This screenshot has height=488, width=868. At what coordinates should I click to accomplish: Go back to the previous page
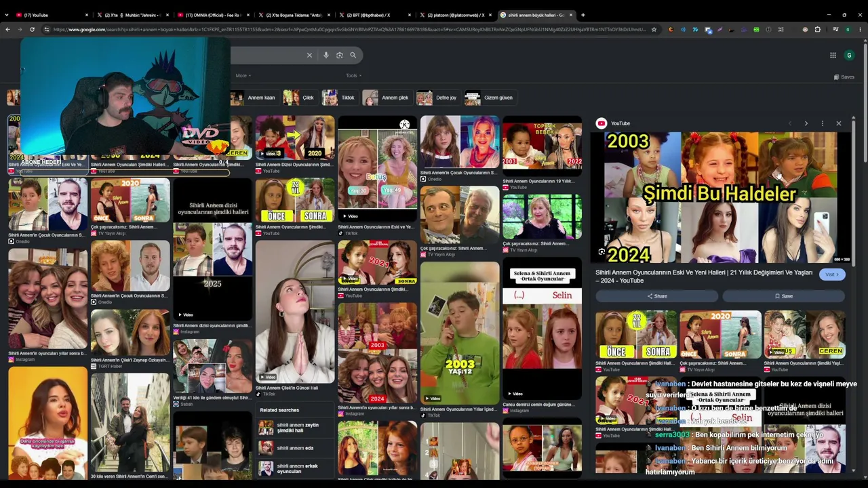click(7, 29)
